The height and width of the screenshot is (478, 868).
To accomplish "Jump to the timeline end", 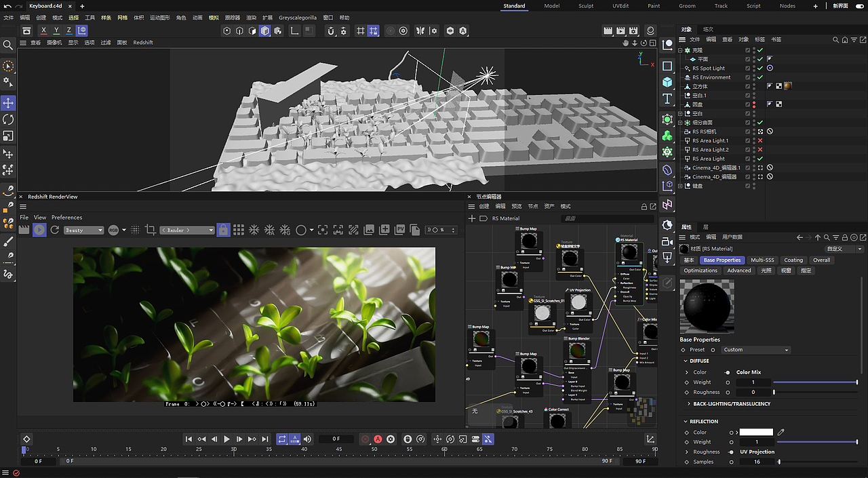I will (265, 439).
